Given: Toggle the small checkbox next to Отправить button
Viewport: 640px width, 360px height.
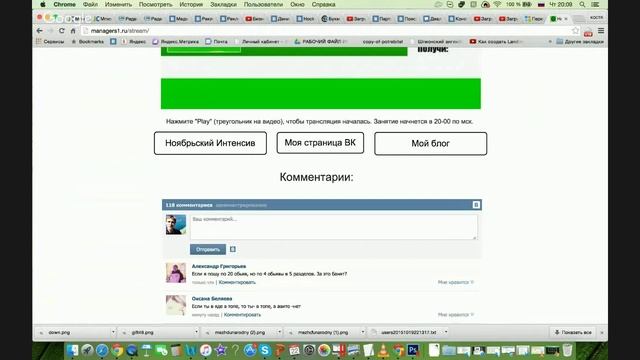Looking at the screenshot, I should 233,249.
